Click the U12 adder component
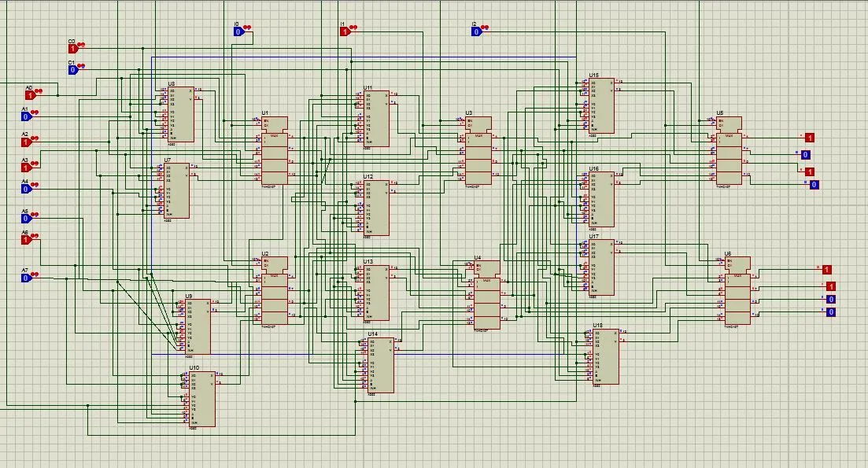This screenshot has width=868, height=468. tap(378, 208)
